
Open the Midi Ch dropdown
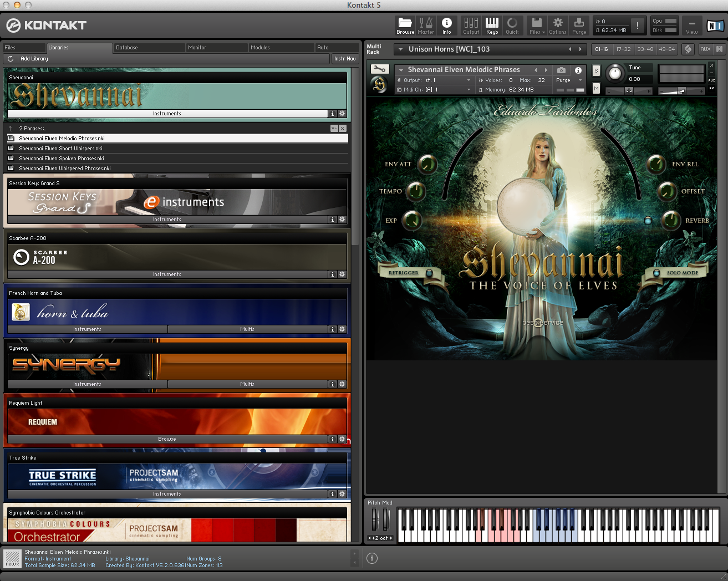pos(469,90)
